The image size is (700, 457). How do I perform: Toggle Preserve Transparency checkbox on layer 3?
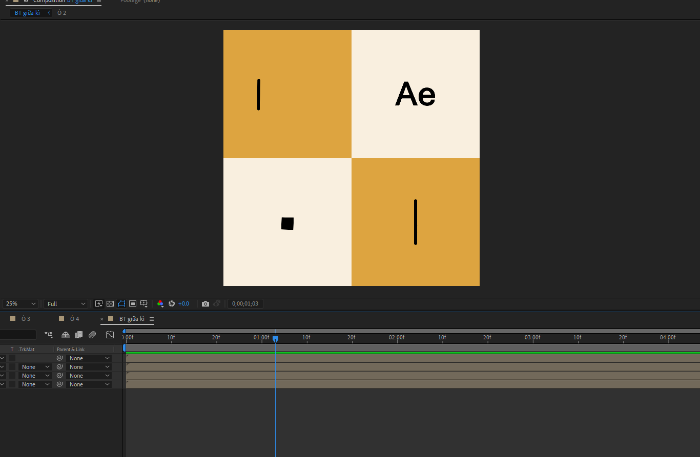12,375
